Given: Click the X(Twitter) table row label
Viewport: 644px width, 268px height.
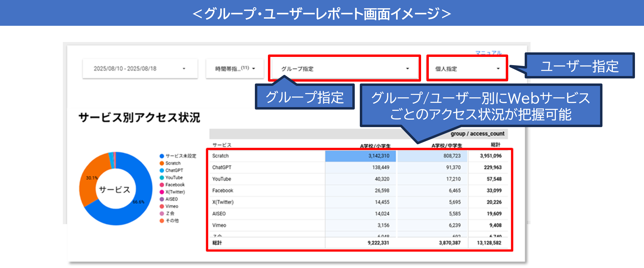Looking at the screenshot, I should click(223, 202).
